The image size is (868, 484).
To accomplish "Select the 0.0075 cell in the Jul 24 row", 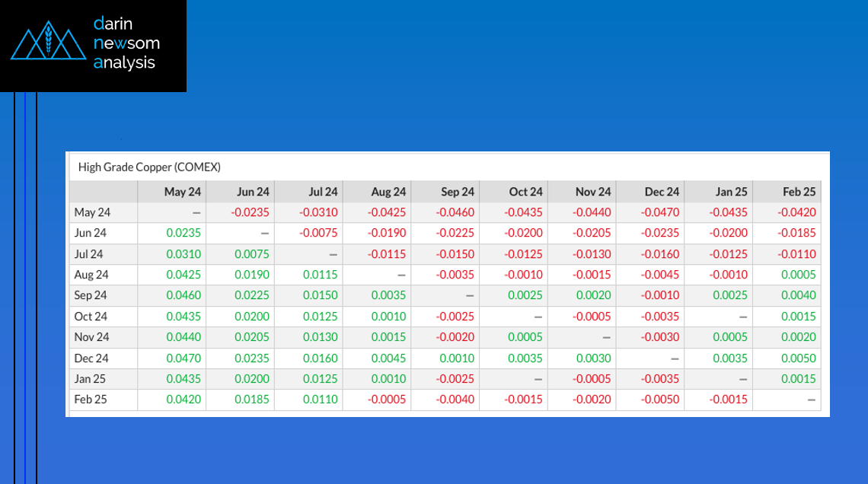I will [252, 254].
